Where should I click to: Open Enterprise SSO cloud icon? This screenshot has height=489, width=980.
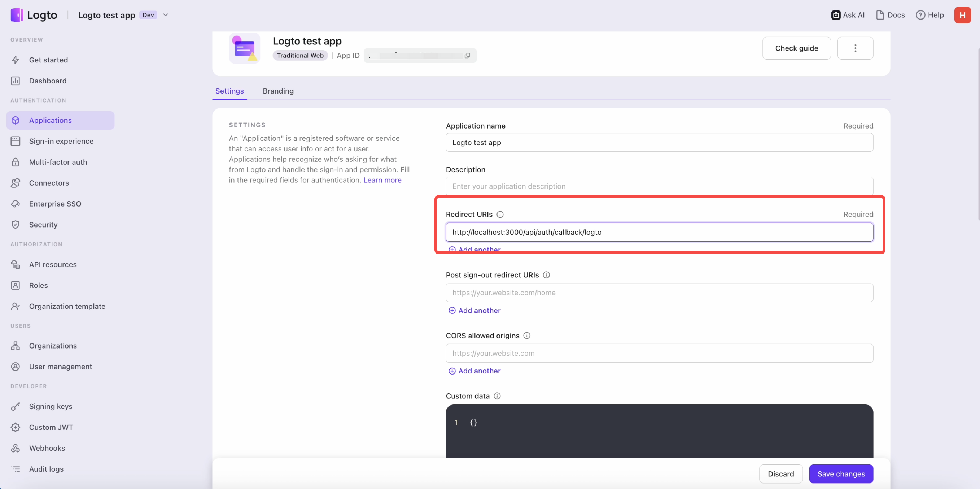pyautogui.click(x=16, y=204)
